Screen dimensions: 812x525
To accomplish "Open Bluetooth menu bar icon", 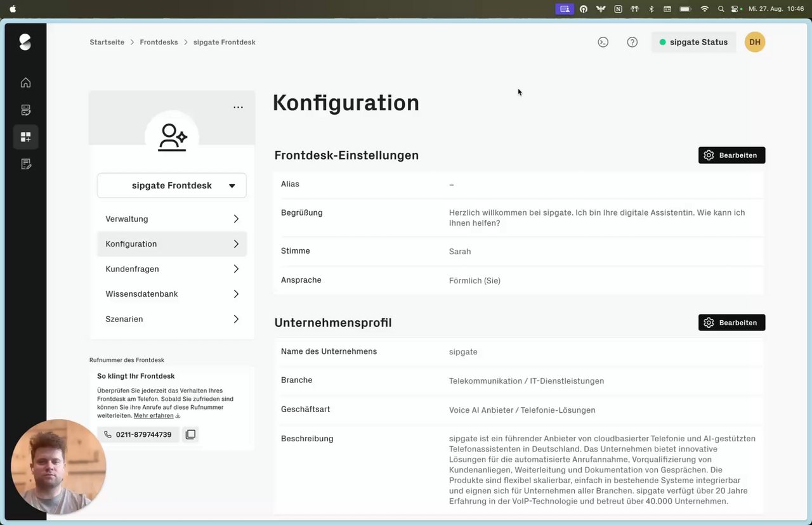I will point(652,9).
